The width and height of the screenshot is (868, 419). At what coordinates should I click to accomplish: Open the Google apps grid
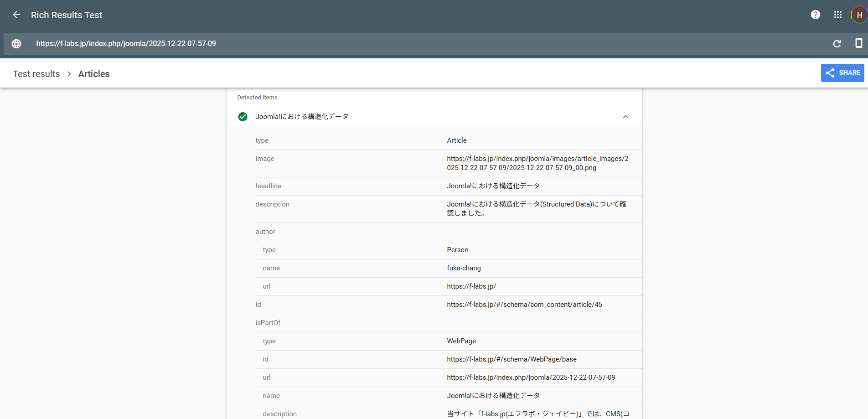(837, 15)
